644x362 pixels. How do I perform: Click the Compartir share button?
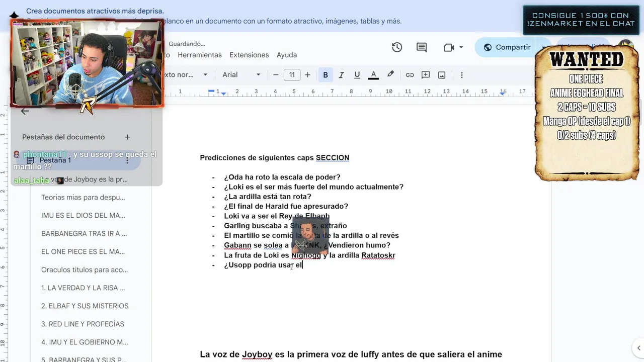click(508, 47)
